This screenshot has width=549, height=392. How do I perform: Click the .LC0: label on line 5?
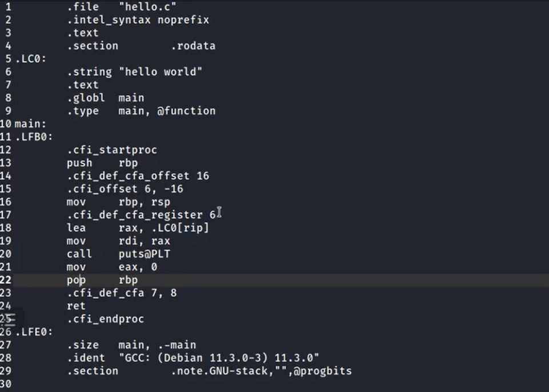30,58
